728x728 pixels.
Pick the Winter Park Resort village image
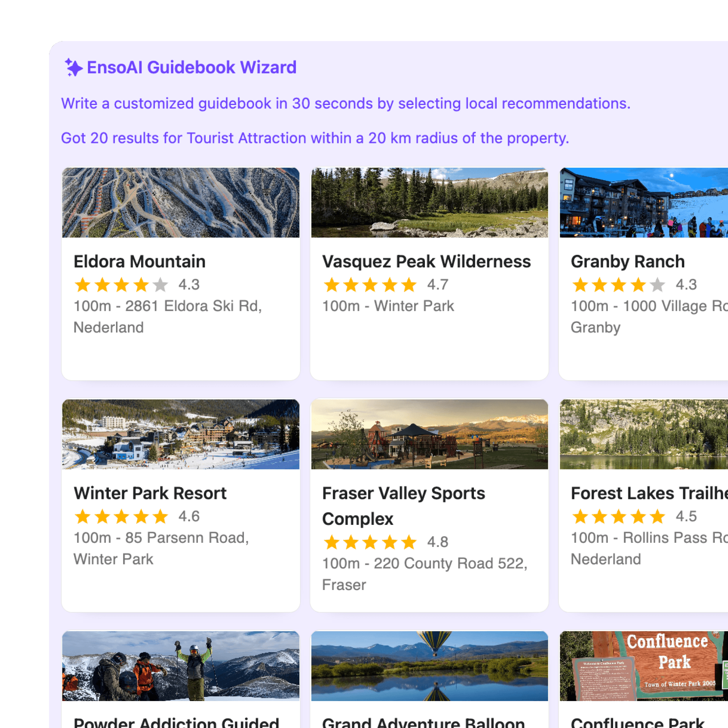[181, 434]
